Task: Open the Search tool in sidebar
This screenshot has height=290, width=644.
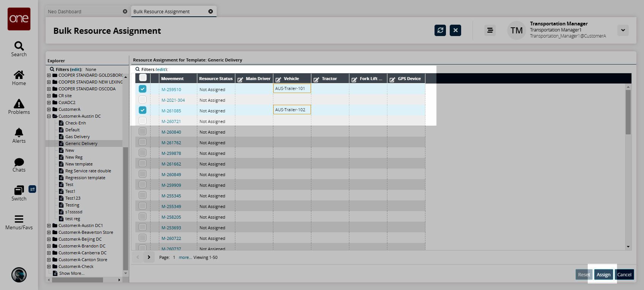Action: click(19, 49)
